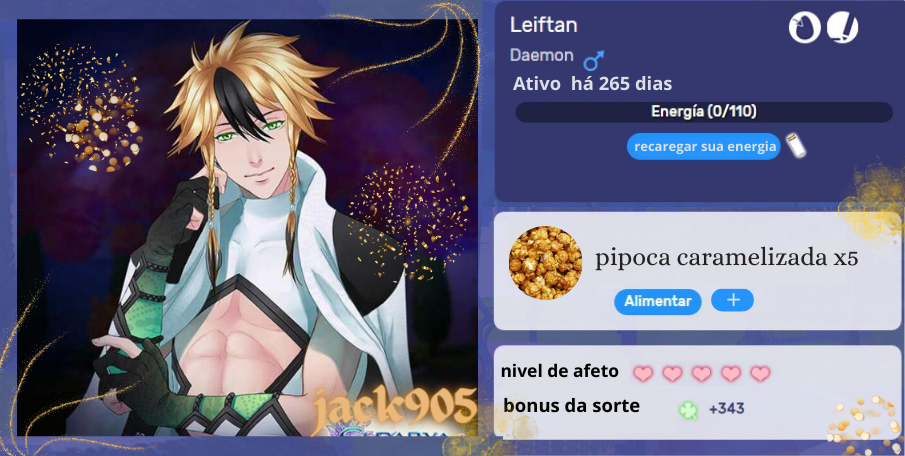Select the third affection heart
Screen dimensions: 905x456
(x=702, y=374)
